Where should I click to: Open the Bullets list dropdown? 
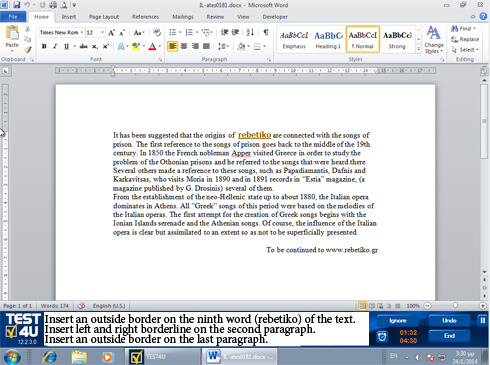pos(180,32)
